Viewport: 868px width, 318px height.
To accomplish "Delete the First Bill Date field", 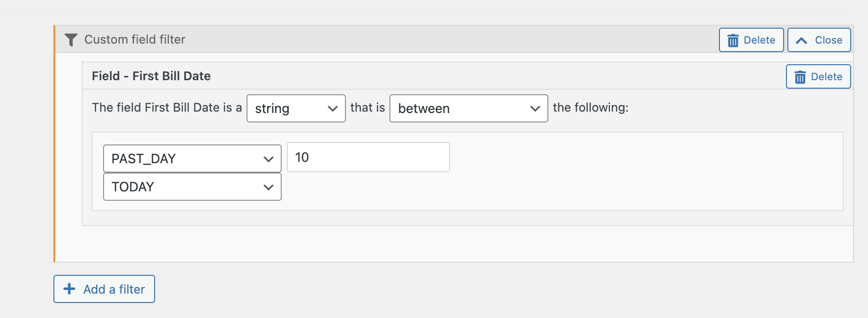I will click(818, 76).
